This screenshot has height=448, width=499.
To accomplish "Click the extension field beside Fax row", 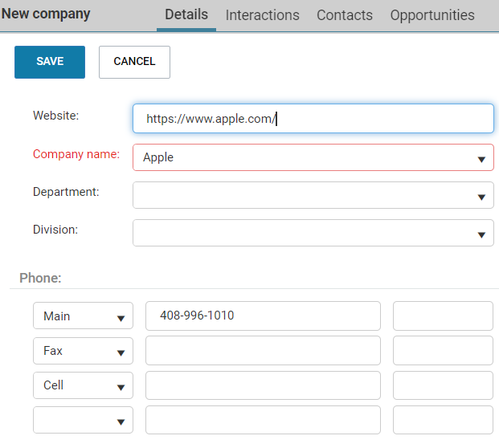I will coord(443,351).
